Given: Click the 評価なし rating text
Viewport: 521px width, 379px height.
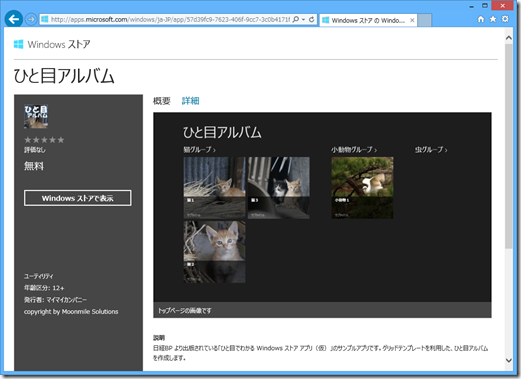Looking at the screenshot, I should (35, 150).
